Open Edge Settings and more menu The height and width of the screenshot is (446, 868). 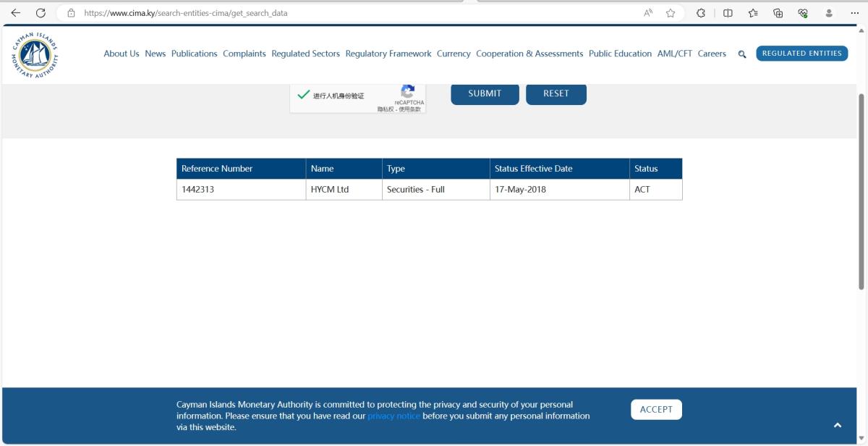[854, 13]
